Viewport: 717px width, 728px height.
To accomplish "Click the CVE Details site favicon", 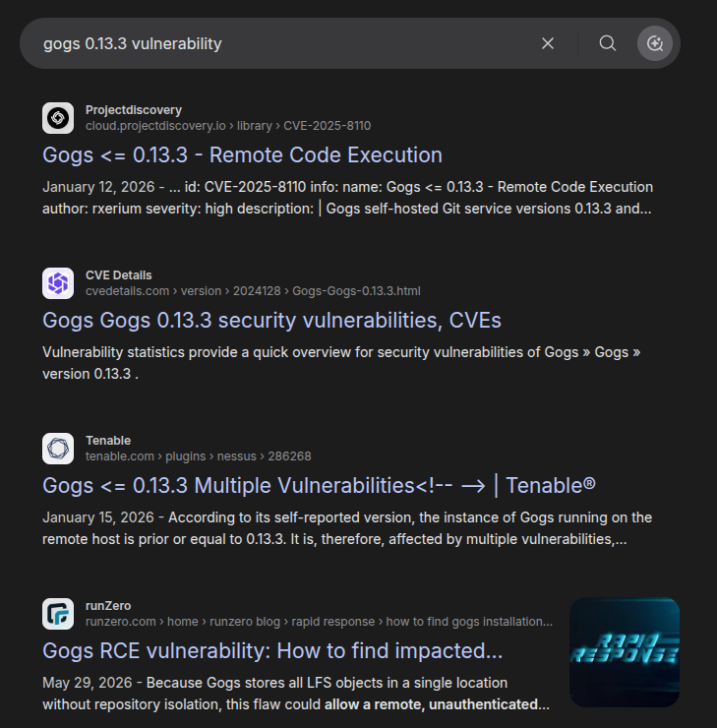I will coord(58,283).
